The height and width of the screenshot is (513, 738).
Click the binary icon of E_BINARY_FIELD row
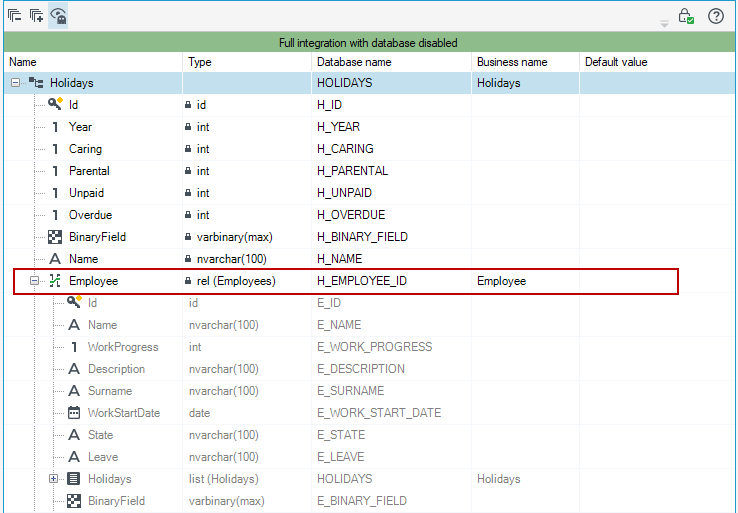74,501
